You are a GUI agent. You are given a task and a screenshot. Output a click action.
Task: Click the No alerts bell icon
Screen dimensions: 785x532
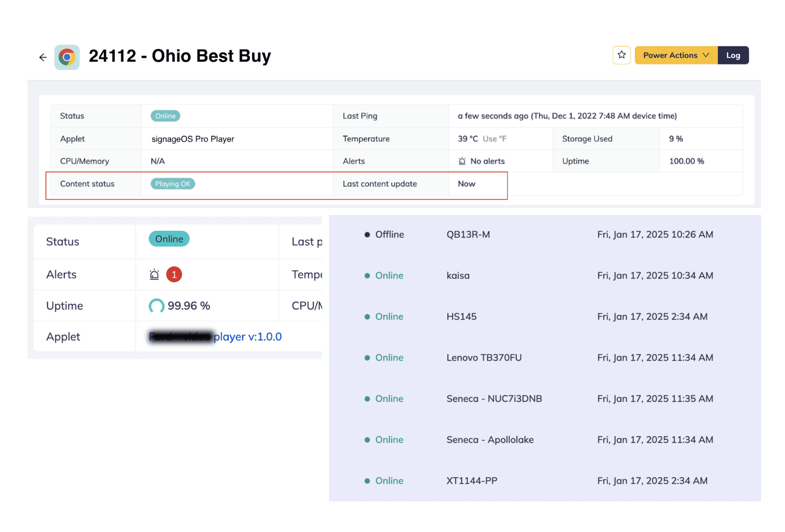click(462, 161)
